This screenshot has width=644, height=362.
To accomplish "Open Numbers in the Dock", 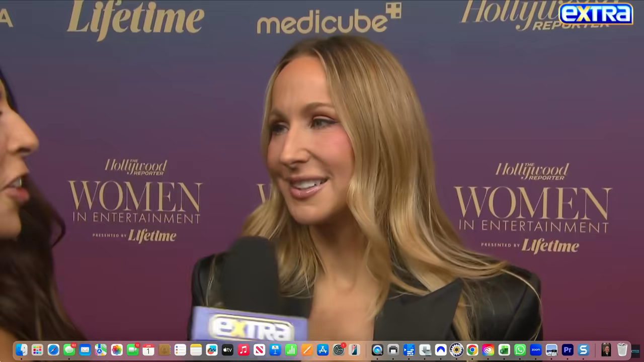I will click(x=291, y=350).
